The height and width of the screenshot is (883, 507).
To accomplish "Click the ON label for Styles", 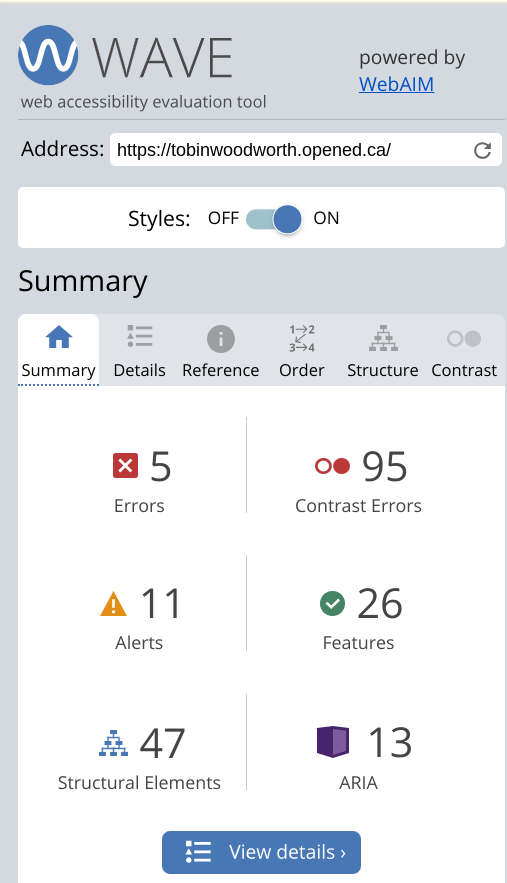I will tap(326, 218).
